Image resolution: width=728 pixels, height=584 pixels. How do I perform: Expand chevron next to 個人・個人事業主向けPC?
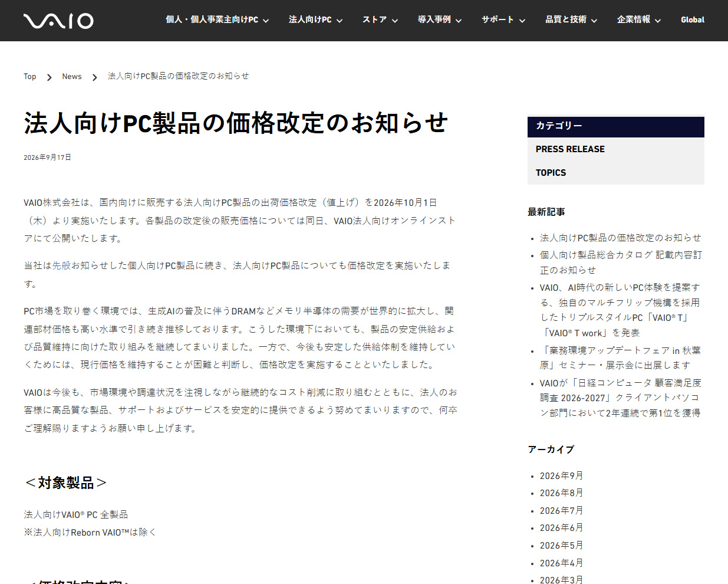click(x=266, y=21)
